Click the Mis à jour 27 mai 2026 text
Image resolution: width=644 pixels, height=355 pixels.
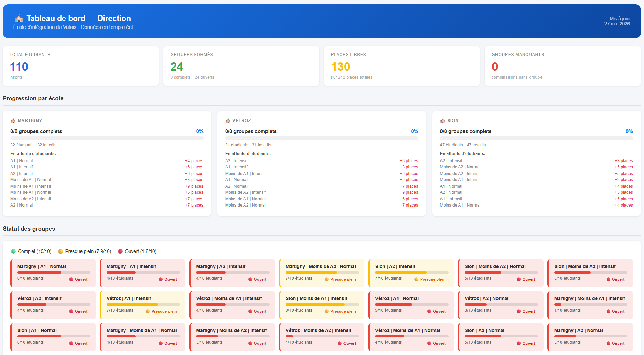[x=617, y=21]
